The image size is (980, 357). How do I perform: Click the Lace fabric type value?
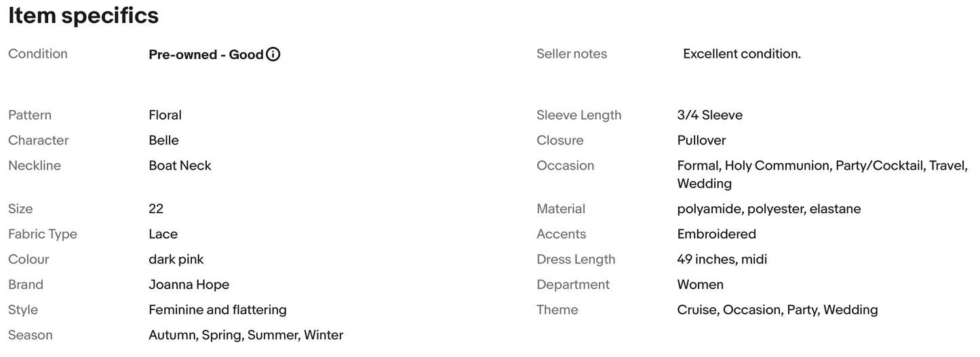(x=163, y=234)
